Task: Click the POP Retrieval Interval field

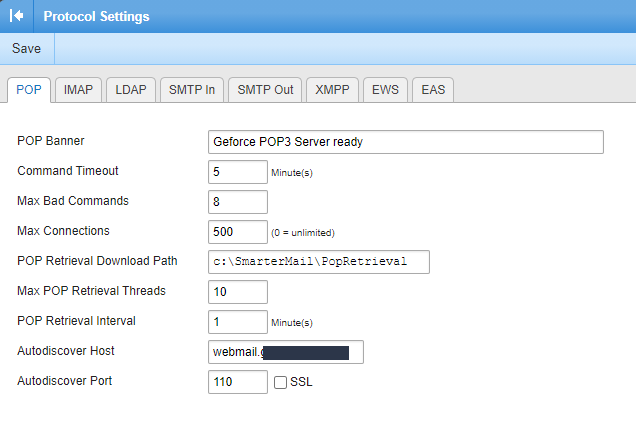Action: pyautogui.click(x=238, y=322)
